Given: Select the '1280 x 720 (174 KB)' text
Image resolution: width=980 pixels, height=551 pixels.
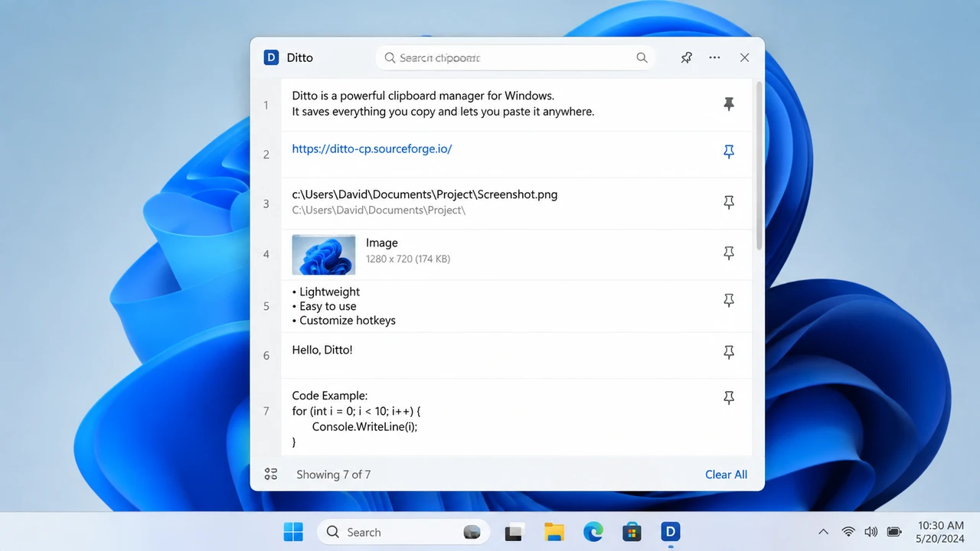Looking at the screenshot, I should (408, 259).
